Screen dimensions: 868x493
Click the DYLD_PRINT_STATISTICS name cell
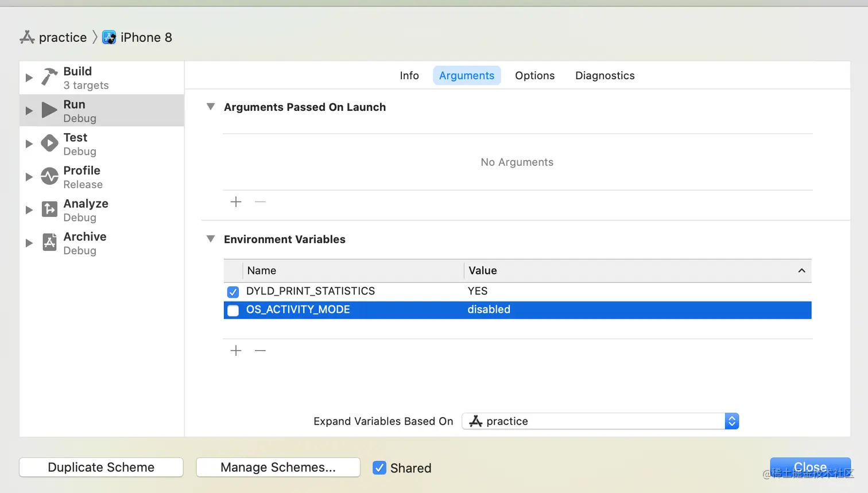click(311, 292)
